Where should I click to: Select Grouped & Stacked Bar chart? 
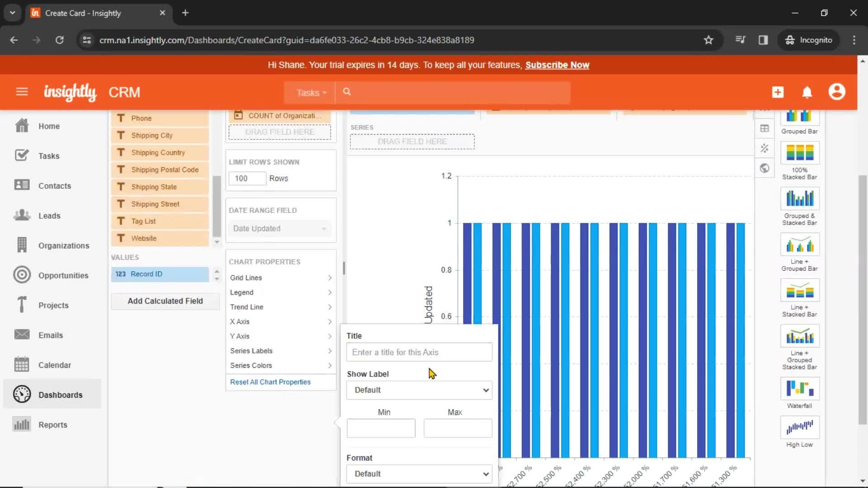(799, 206)
